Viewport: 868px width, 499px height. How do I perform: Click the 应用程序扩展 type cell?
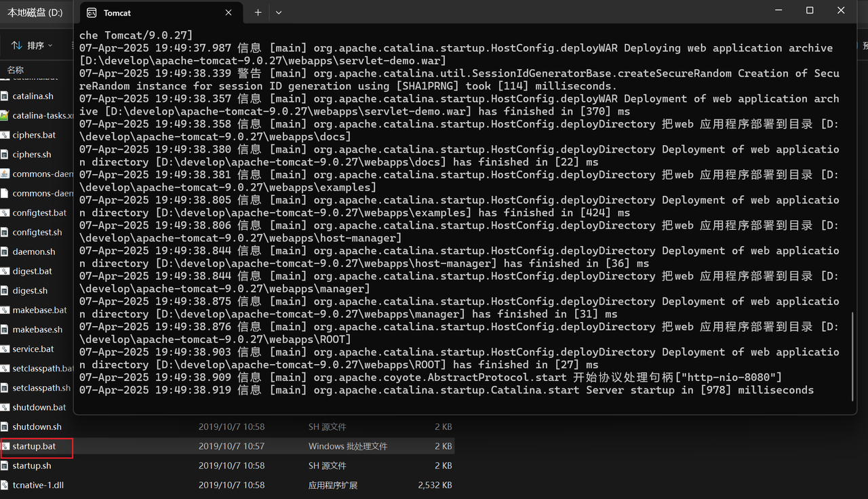(333, 485)
